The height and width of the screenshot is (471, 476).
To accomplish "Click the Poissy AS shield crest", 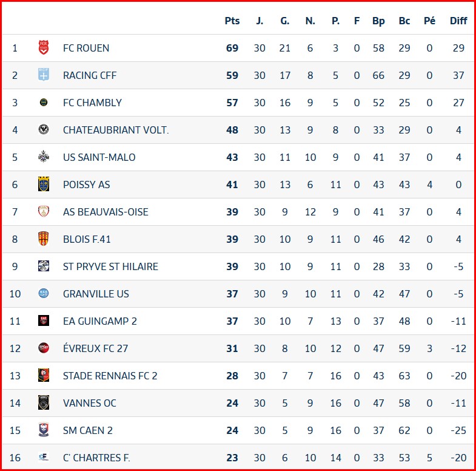I will point(44,184).
